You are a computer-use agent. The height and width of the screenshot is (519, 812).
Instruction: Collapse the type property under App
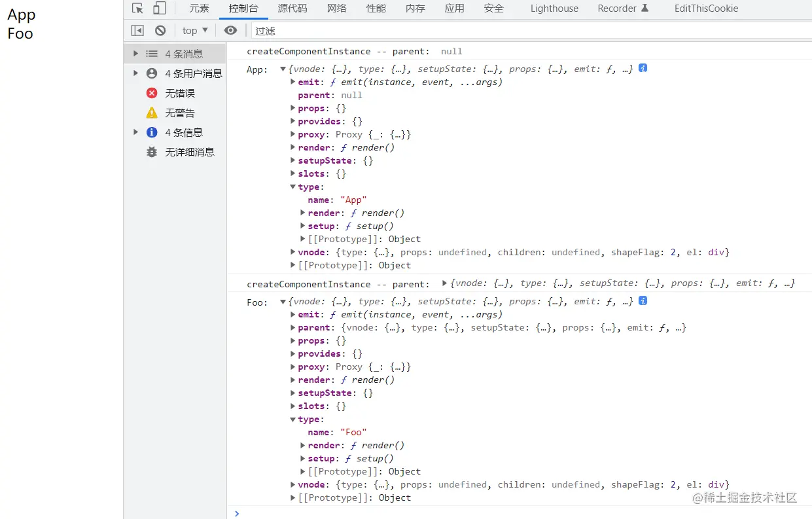pos(292,187)
